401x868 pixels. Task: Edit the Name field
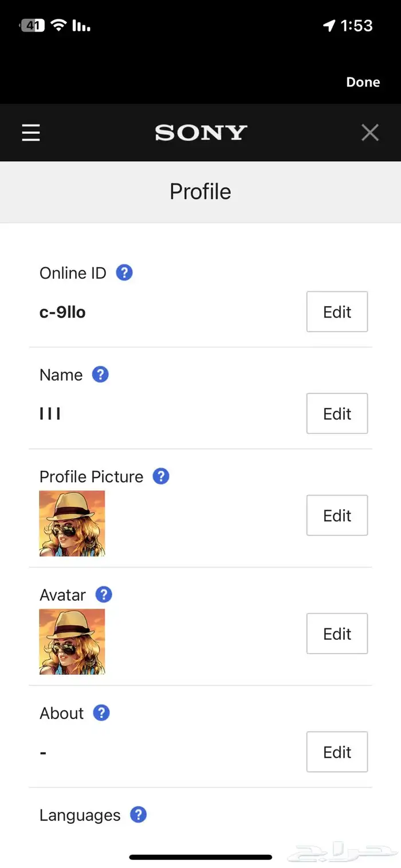tap(337, 413)
